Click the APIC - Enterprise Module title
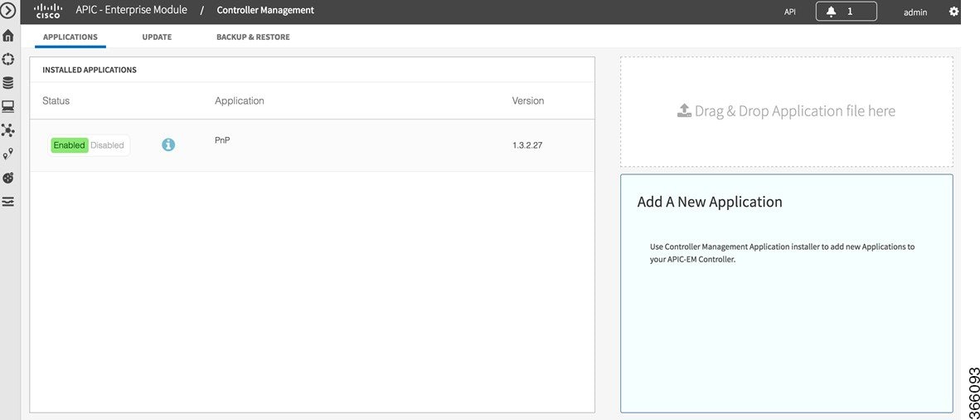 tap(131, 10)
